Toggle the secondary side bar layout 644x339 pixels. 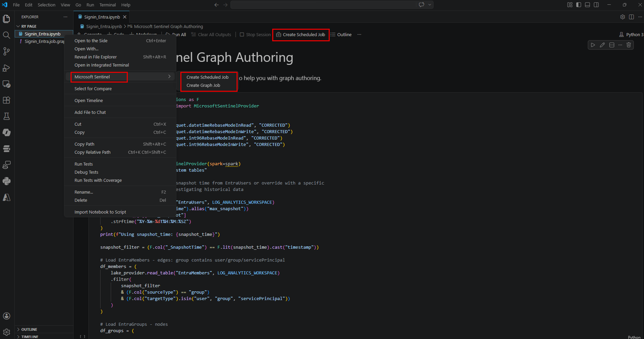[x=596, y=5]
